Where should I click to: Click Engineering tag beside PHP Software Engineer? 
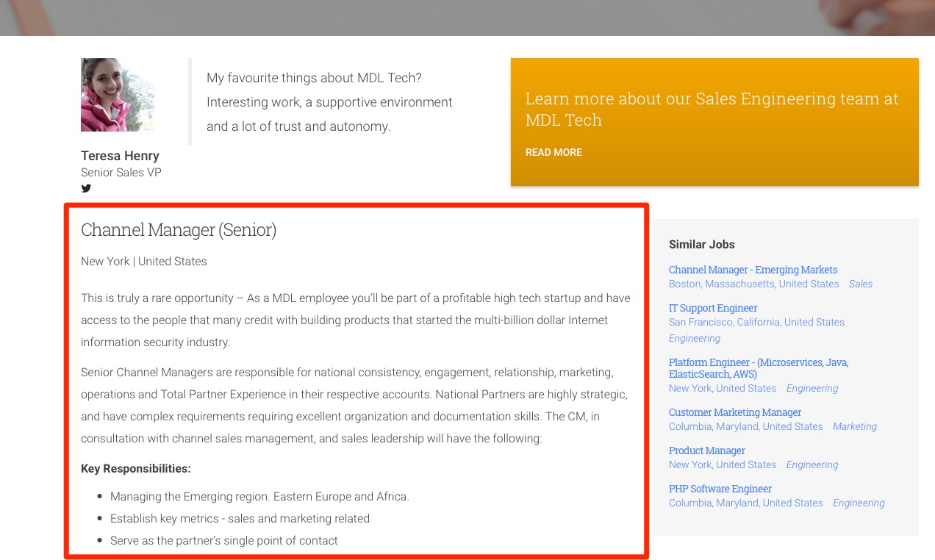[x=858, y=503]
